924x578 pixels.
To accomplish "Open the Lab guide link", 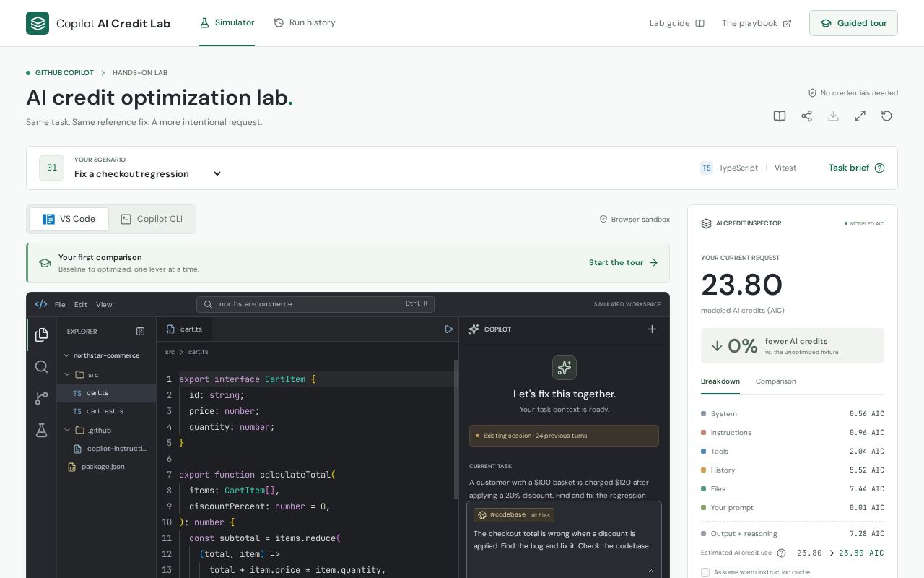I will [x=677, y=23].
